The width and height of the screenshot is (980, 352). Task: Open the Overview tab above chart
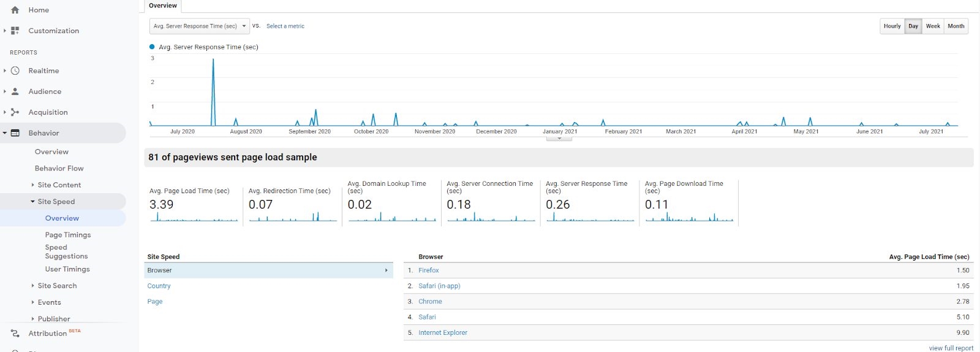tap(163, 6)
